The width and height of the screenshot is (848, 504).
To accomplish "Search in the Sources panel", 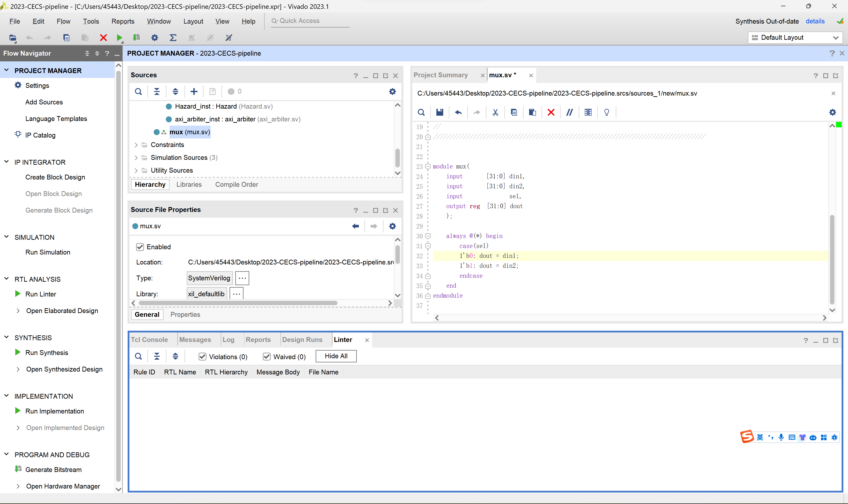I will pos(138,91).
